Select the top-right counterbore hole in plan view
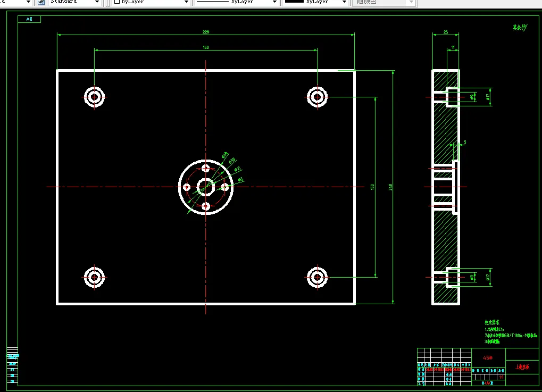Screen dimensions: 542x392 tap(318, 97)
